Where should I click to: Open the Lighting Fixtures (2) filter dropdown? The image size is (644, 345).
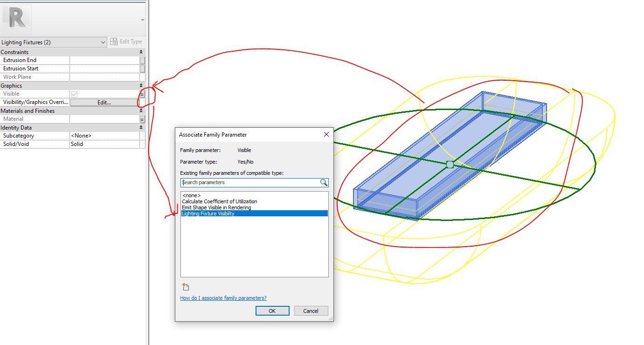click(54, 42)
